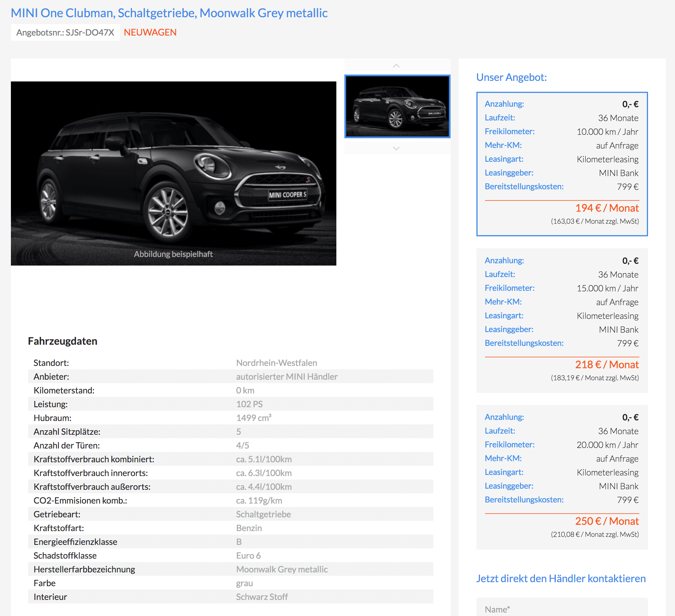Select the 218 € / Monat leasing offer
675x616 pixels.
[562, 321]
